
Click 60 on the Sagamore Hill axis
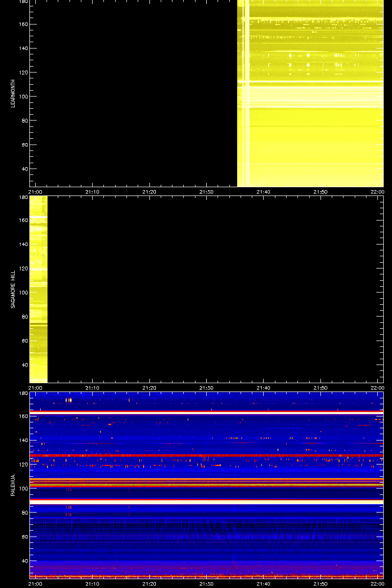pos(24,341)
